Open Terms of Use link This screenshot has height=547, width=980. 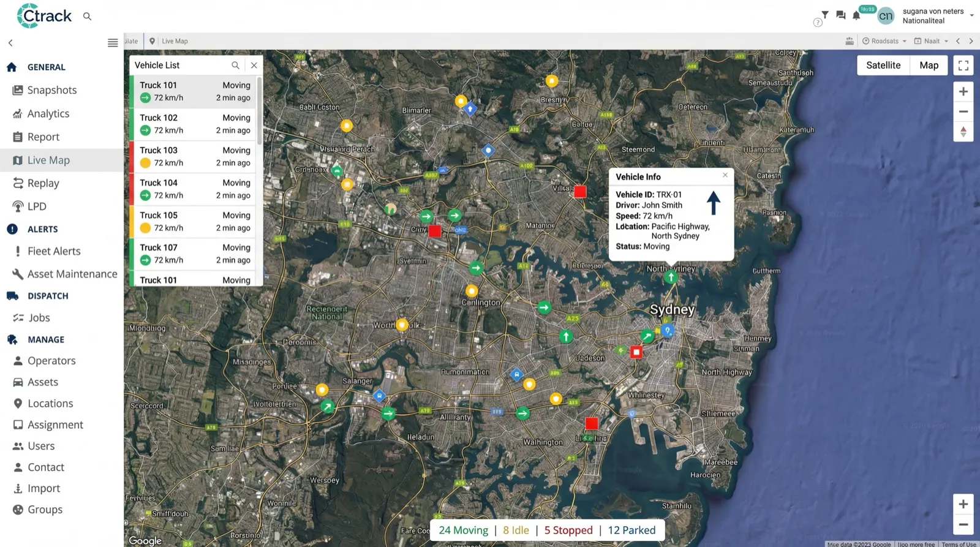tap(959, 544)
